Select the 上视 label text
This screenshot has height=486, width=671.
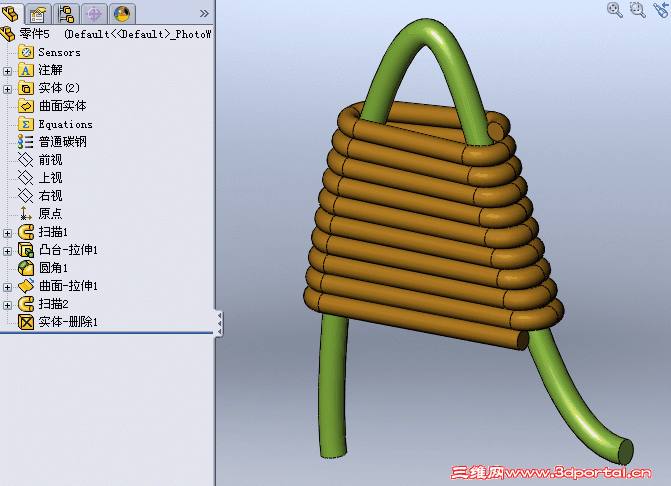[50, 178]
